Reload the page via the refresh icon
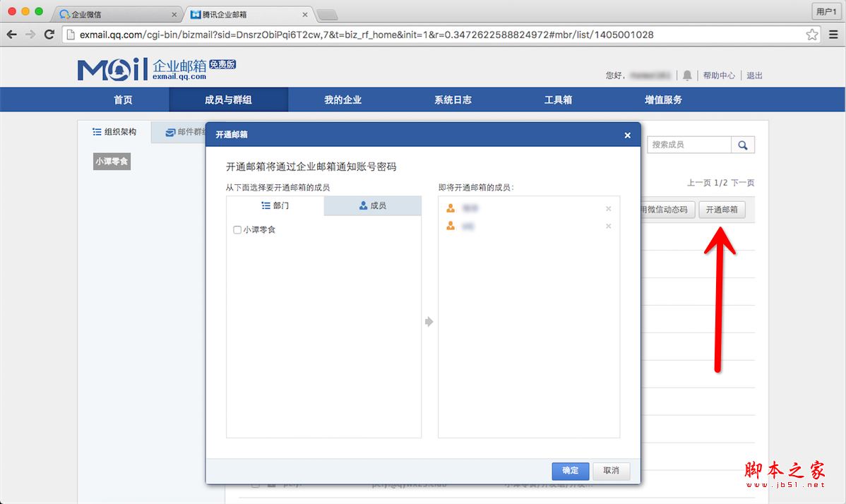This screenshot has width=846, height=504. [48, 33]
